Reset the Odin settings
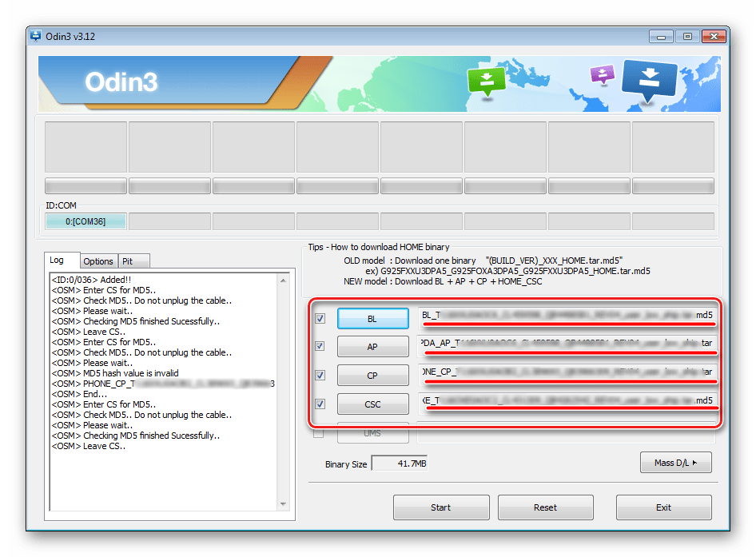This screenshot has width=756, height=557. coord(545,507)
